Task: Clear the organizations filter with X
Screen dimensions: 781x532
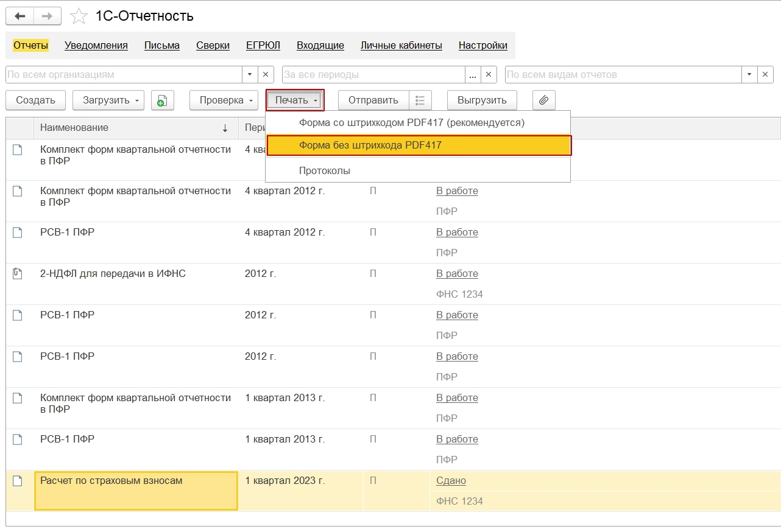Action: click(266, 75)
